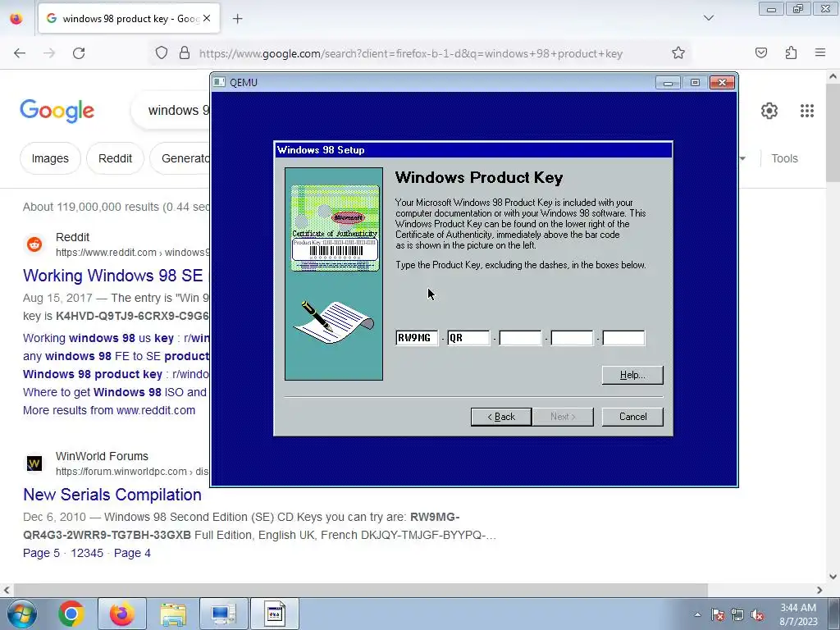Open the Firefox extensions puzzle icon
This screenshot has height=630, width=840.
click(791, 52)
